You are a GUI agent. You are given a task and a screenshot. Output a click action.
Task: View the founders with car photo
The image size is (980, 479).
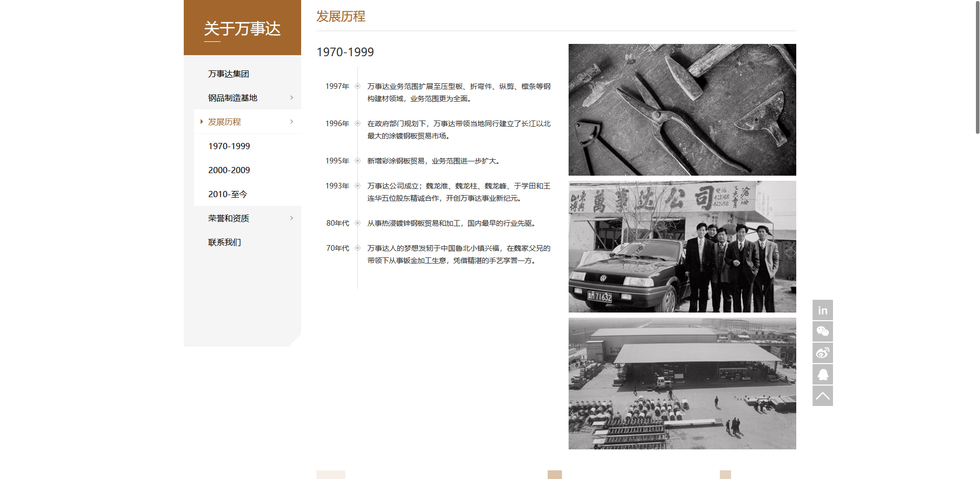coord(682,247)
